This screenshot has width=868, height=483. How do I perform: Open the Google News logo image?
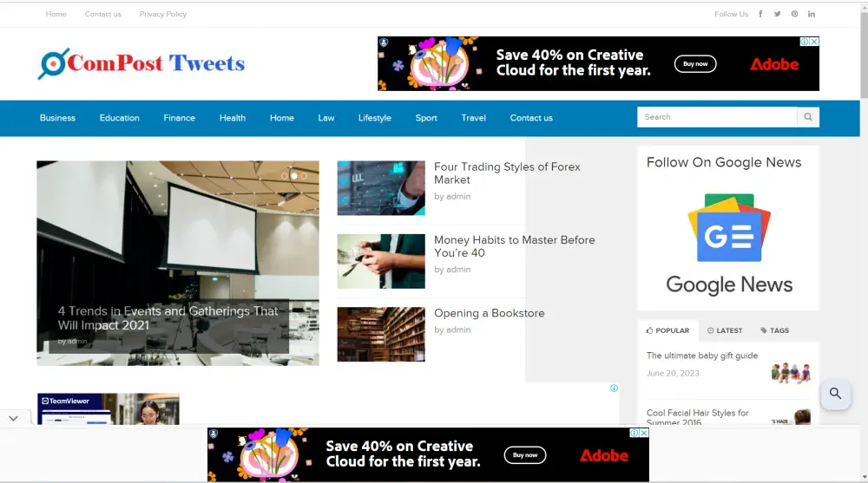(x=729, y=228)
